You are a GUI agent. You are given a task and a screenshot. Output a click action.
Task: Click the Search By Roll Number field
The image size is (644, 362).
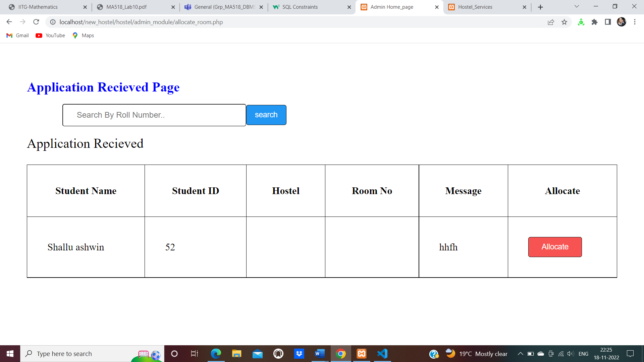coord(154,115)
